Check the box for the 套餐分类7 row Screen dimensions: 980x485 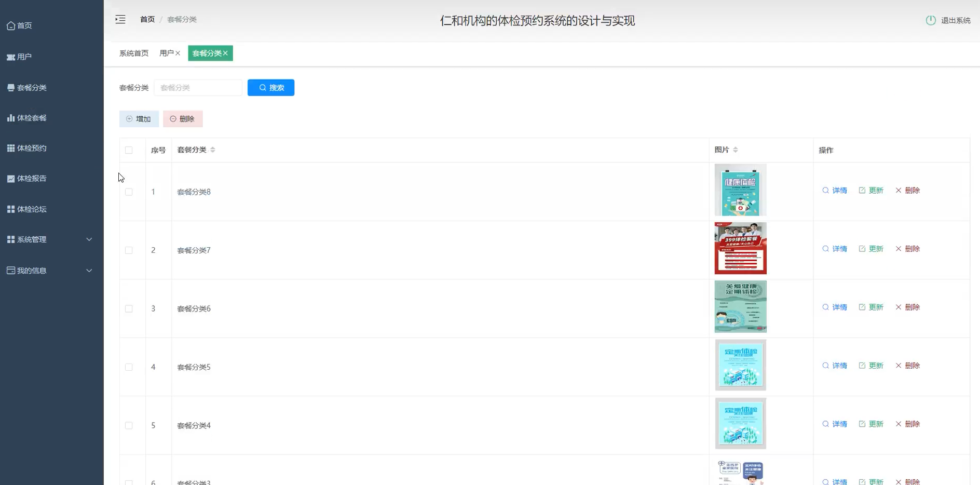coord(129,250)
